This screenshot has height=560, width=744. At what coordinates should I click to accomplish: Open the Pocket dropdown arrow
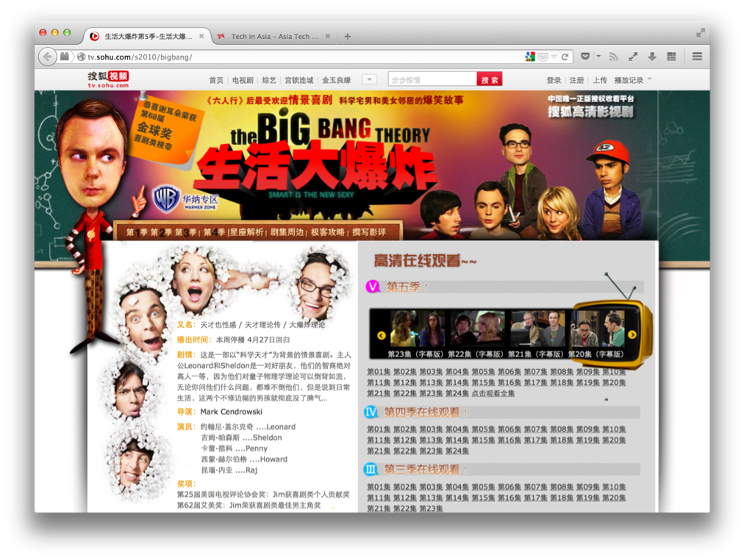[x=598, y=57]
